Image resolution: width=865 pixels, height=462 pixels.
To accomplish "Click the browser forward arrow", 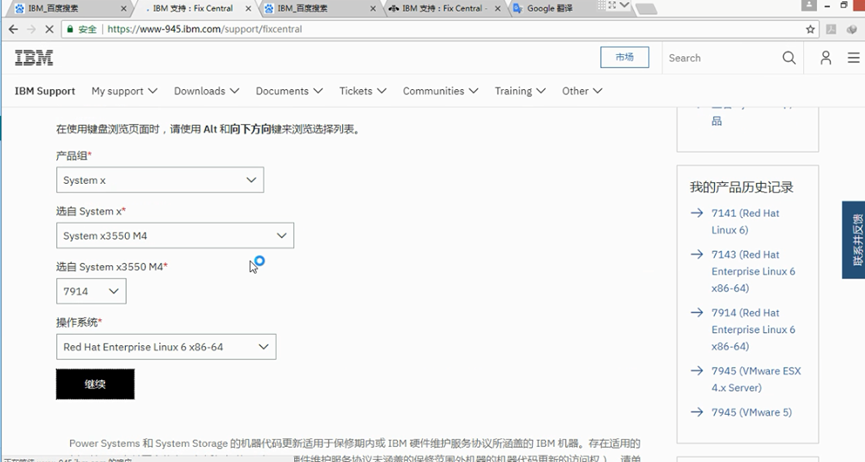I will click(x=31, y=29).
